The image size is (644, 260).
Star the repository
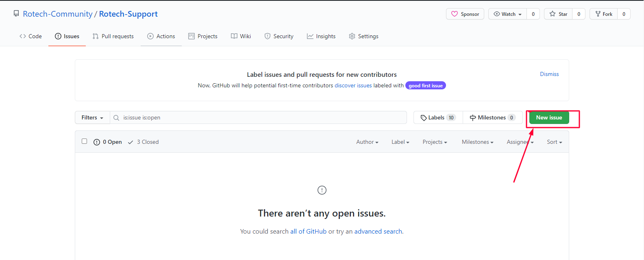click(558, 14)
